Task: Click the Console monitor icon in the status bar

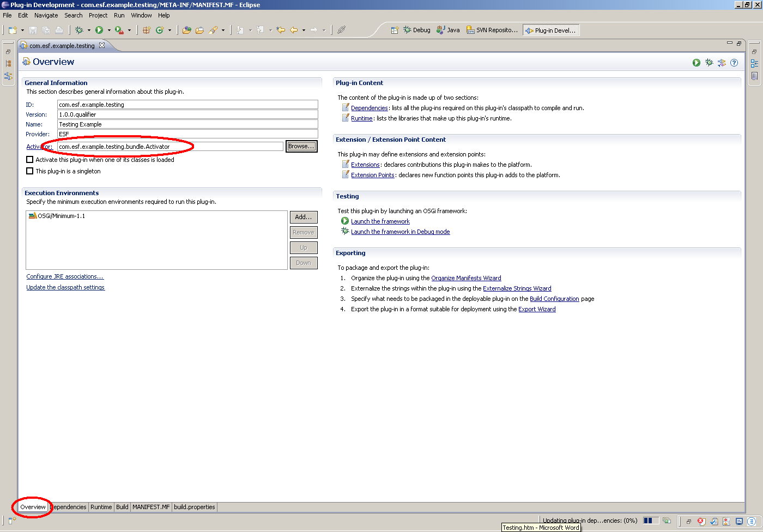Action: pos(739,521)
